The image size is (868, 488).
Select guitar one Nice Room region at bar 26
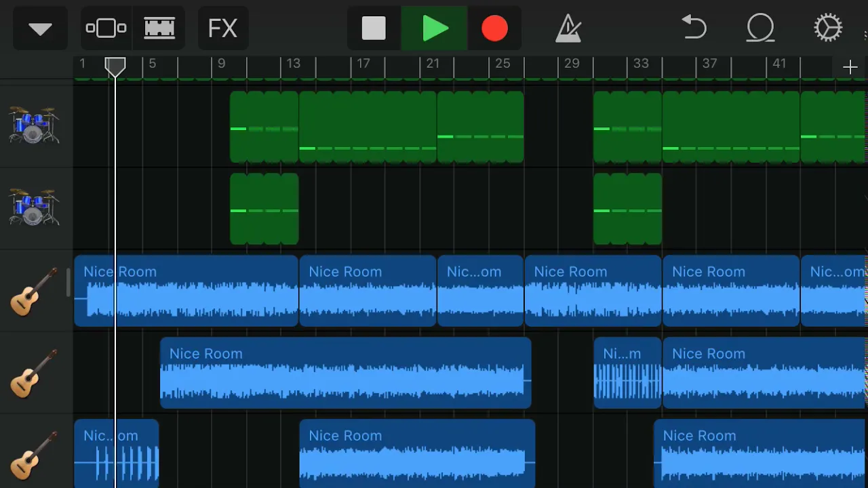point(593,291)
